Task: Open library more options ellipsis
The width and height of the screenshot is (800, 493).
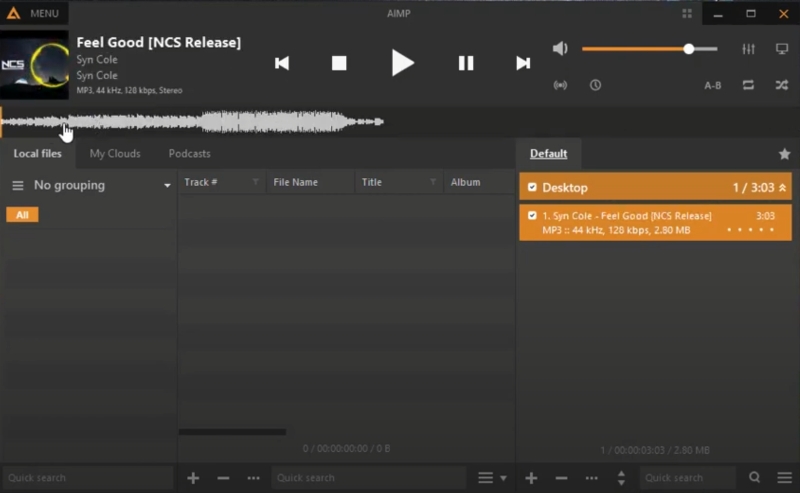Action: (254, 478)
